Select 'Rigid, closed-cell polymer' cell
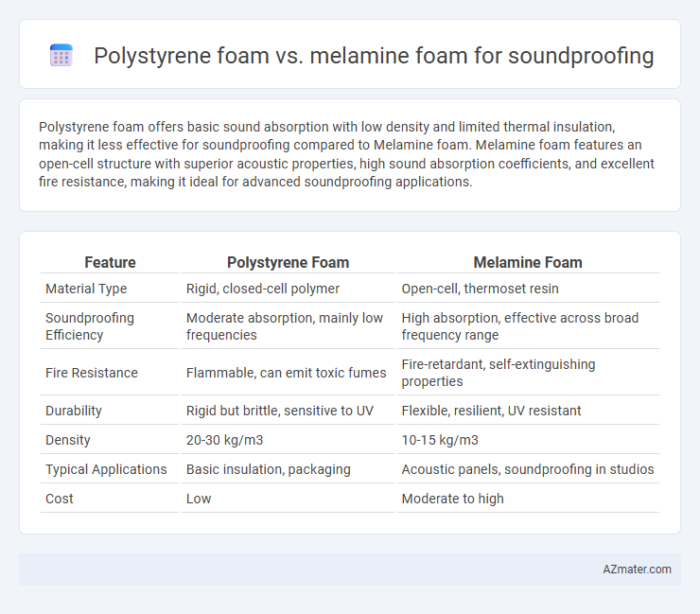 [x=263, y=289]
